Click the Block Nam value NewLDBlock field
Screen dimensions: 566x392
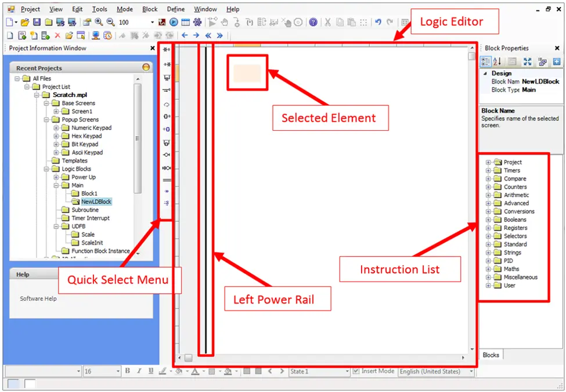(x=540, y=81)
